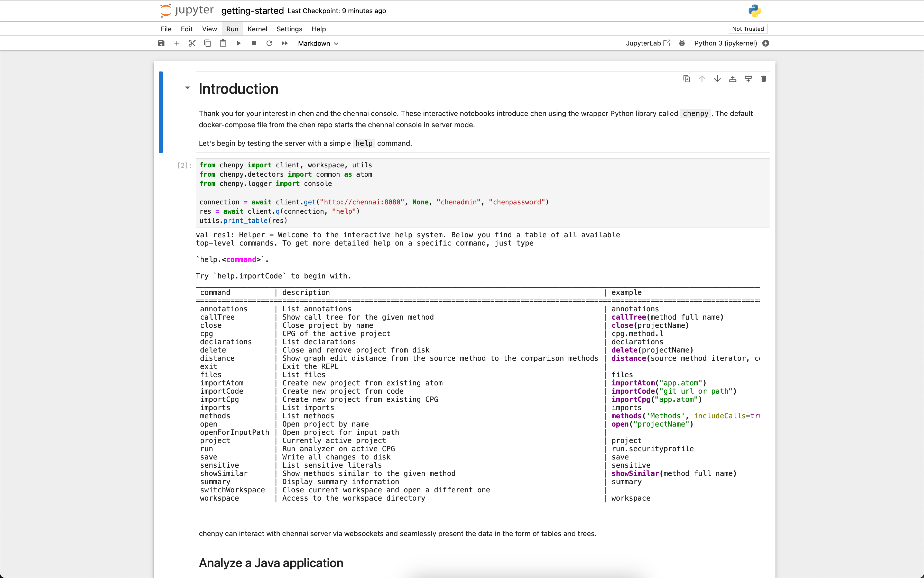Cut the selected cell with scissors icon
This screenshot has width=924, height=578.
coord(192,43)
